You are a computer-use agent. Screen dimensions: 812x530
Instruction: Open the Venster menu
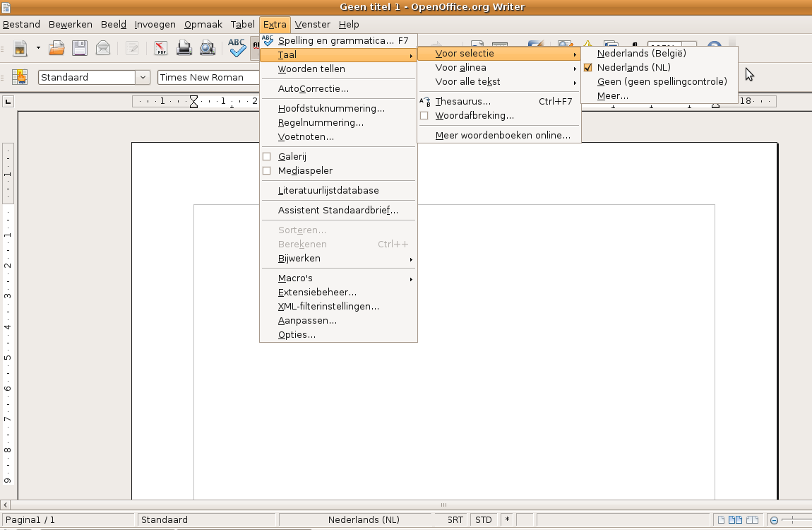[x=312, y=24]
